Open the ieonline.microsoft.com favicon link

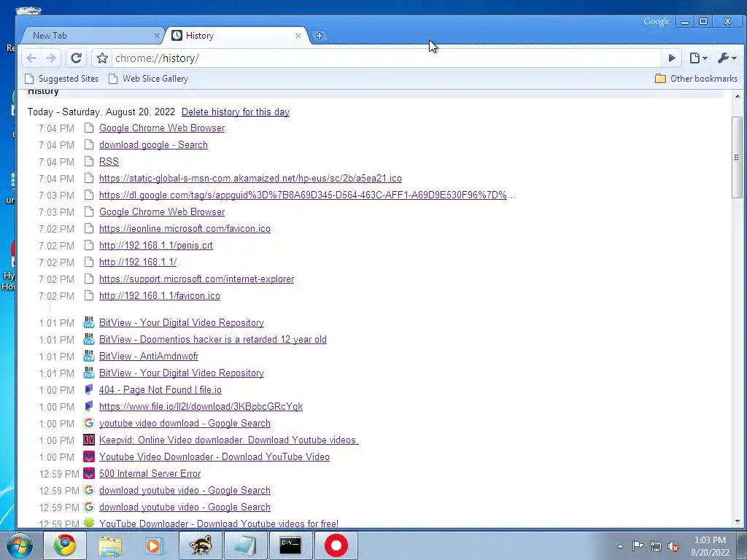(x=185, y=228)
